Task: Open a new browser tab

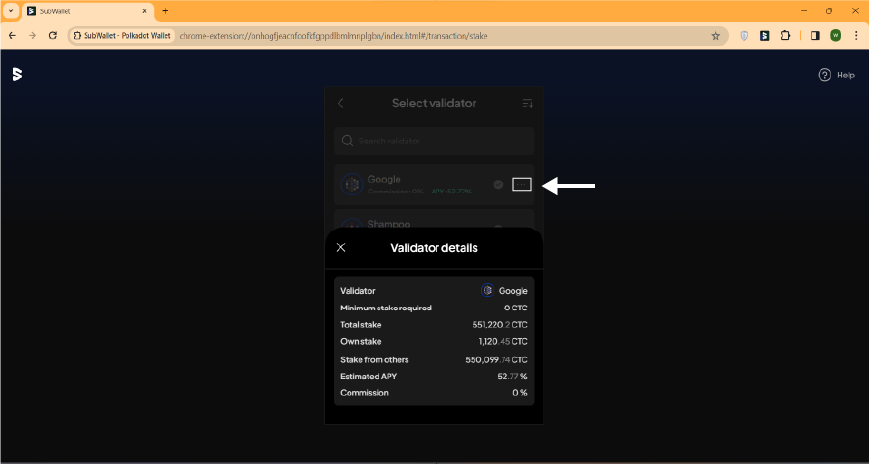Action: pos(165,11)
